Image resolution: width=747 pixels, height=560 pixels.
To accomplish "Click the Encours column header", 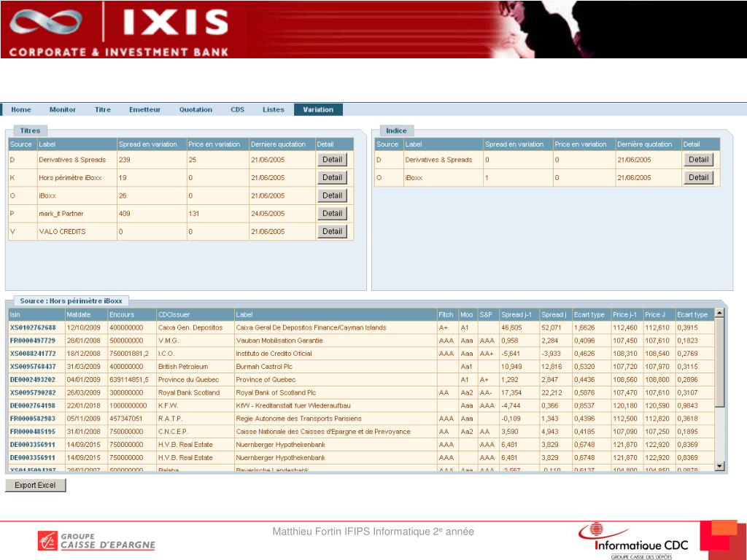I will (132, 315).
